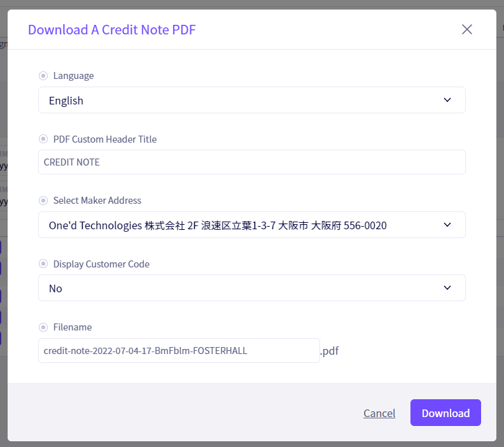This screenshot has height=447, width=504.
Task: Click the Select Maker Address label text
Action: (97, 201)
